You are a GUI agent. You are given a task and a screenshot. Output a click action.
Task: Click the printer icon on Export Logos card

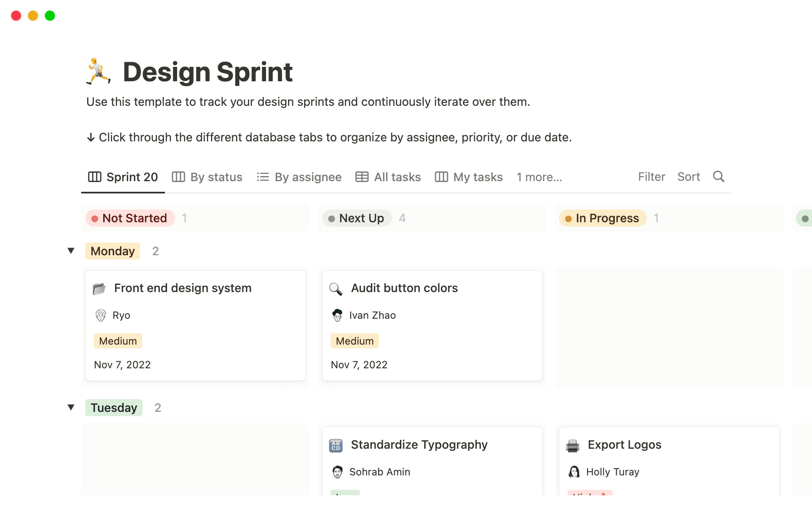pyautogui.click(x=573, y=445)
